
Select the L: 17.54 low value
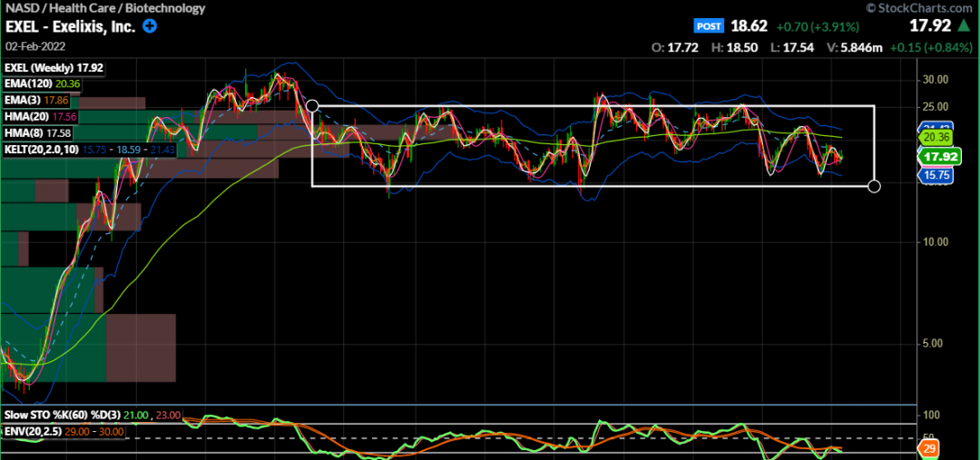click(790, 47)
